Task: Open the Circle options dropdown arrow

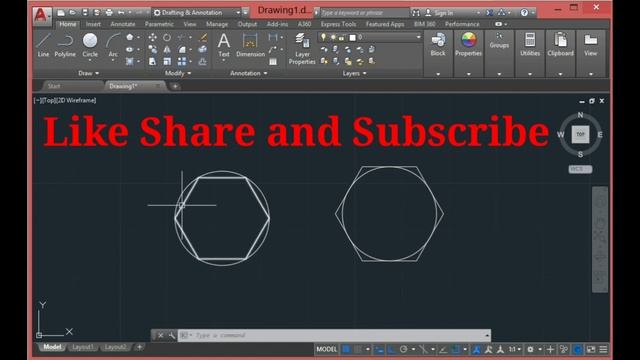Action: [90, 60]
